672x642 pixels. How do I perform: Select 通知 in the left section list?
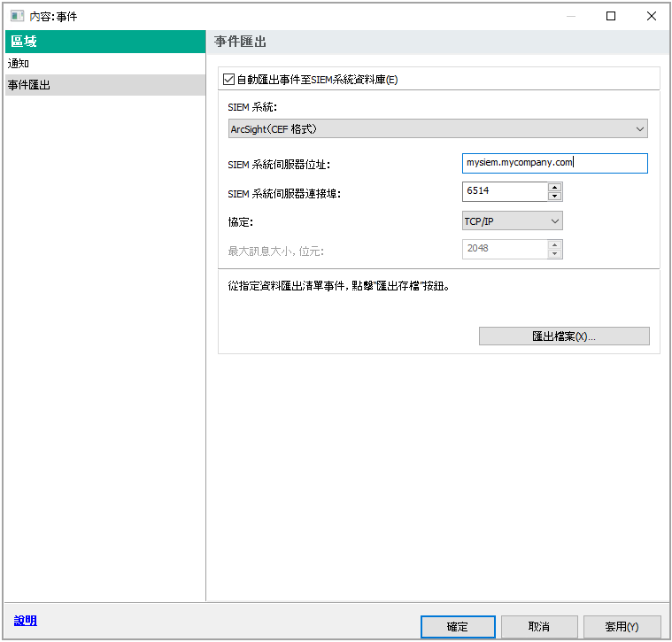click(x=105, y=64)
